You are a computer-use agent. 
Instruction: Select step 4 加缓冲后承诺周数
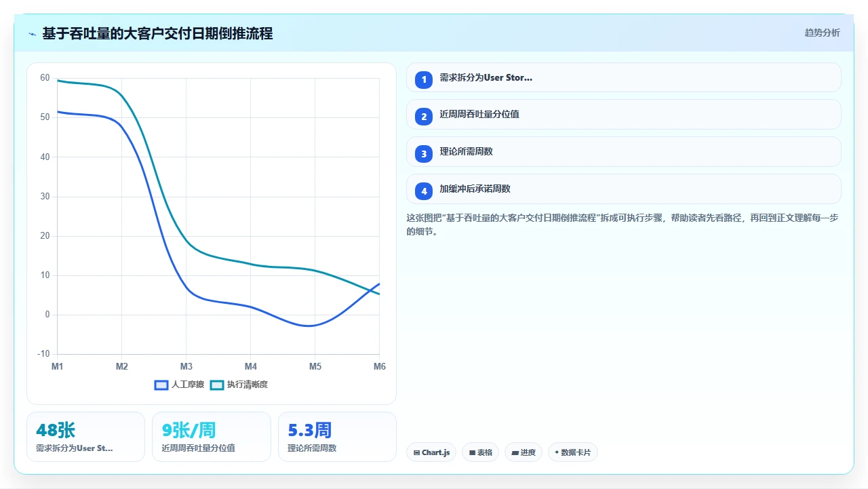click(623, 189)
